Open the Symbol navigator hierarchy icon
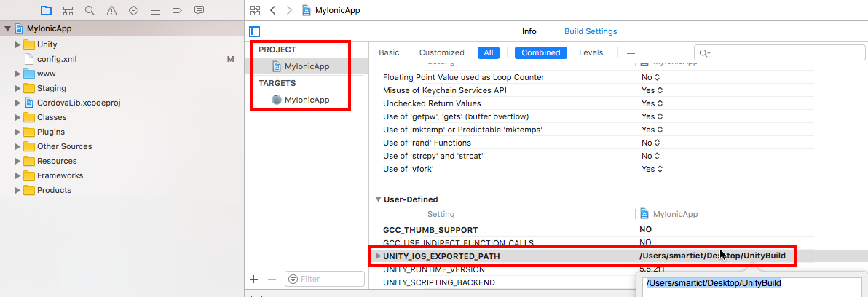The image size is (868, 297). point(68,10)
